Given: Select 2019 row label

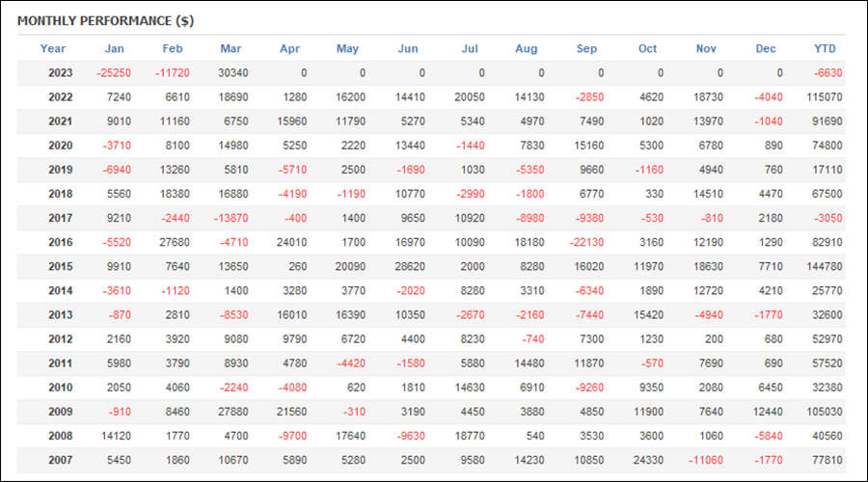Looking at the screenshot, I should tap(61, 170).
